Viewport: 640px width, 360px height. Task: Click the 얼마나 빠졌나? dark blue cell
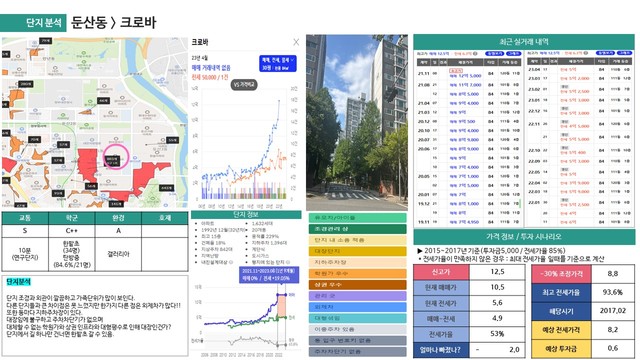point(441,350)
